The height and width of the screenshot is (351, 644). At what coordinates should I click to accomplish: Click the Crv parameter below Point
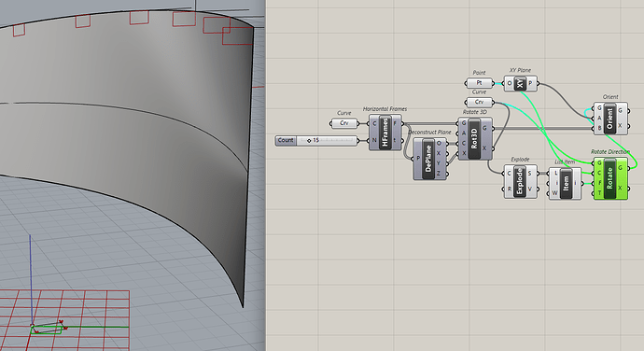(480, 102)
